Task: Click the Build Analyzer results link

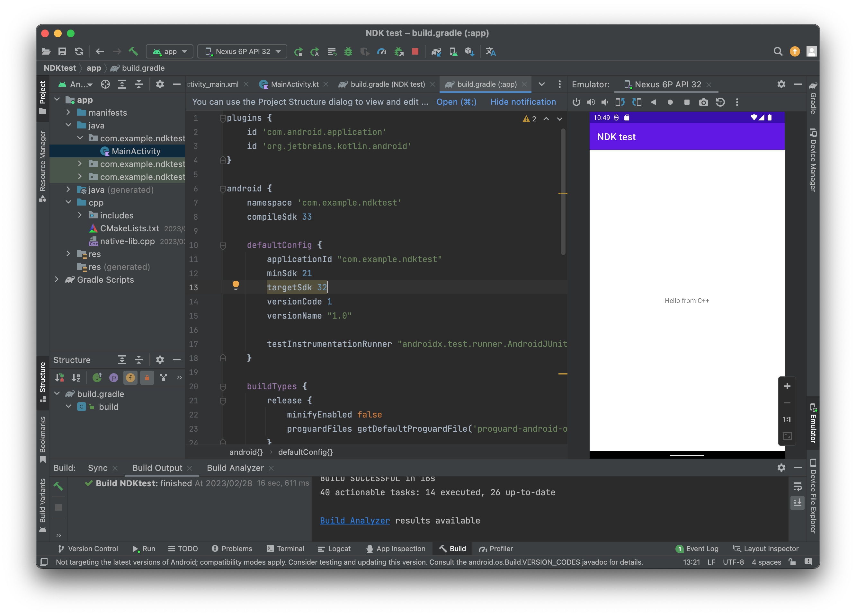Action: tap(354, 521)
